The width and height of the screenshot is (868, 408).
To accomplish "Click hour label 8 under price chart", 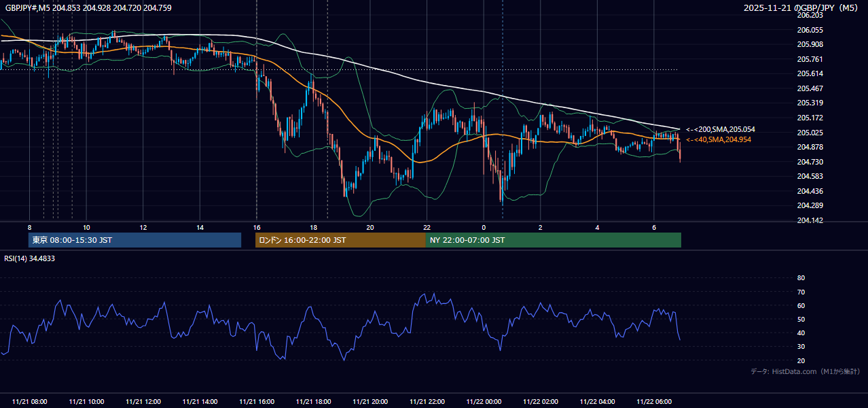I will (x=29, y=227).
